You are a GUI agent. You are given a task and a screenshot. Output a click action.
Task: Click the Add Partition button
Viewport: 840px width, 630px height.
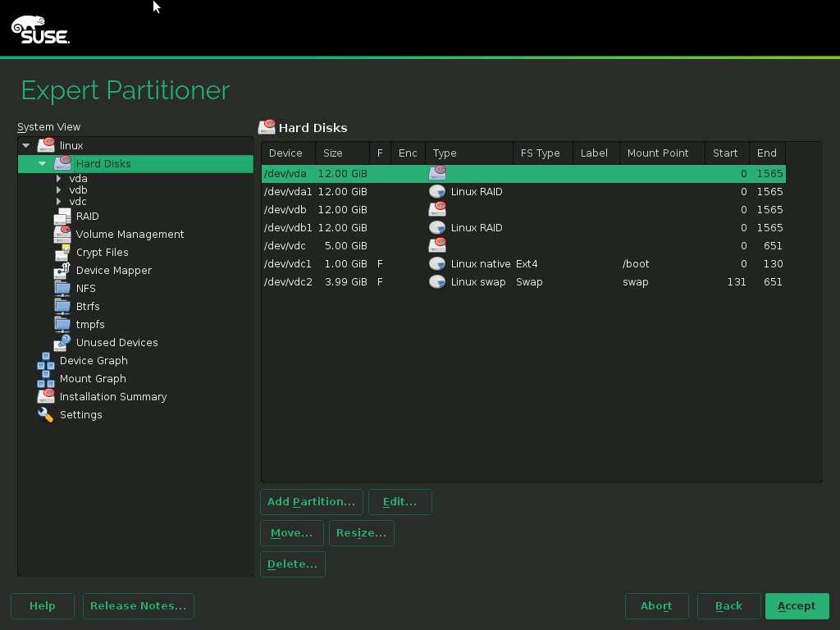[311, 502]
